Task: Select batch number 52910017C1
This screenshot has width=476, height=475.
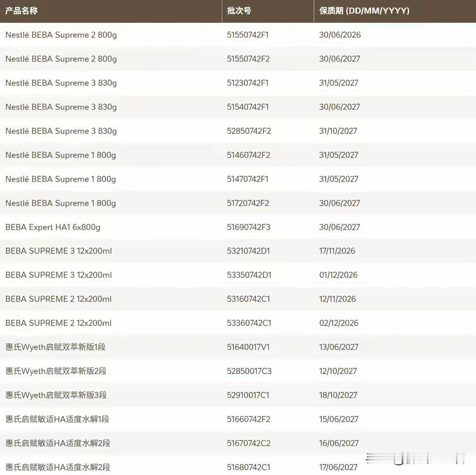Action: 248,395
